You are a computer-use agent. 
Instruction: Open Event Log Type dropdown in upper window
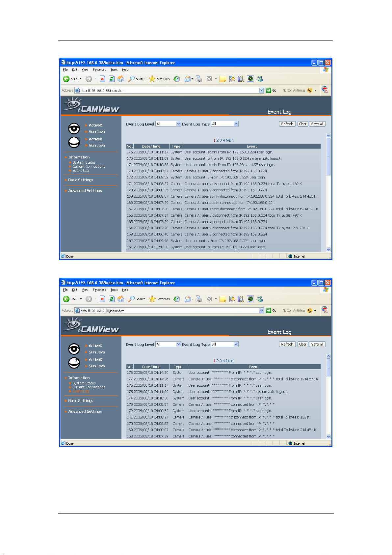224,124
